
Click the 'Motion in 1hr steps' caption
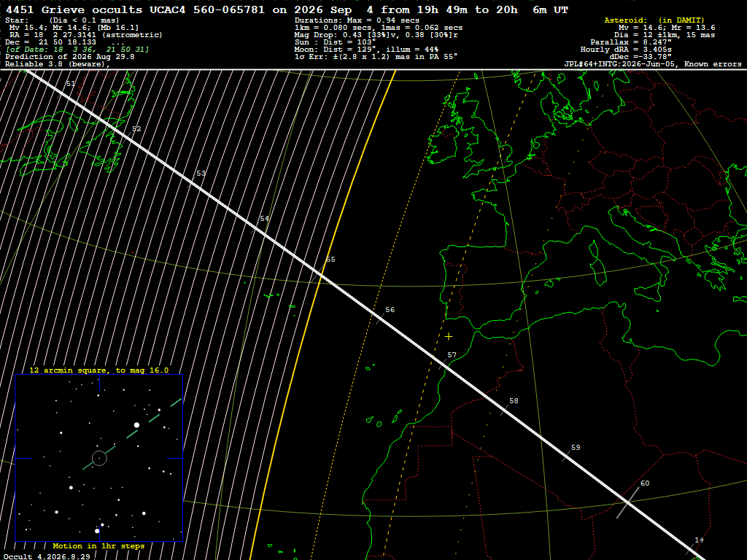[98, 545]
